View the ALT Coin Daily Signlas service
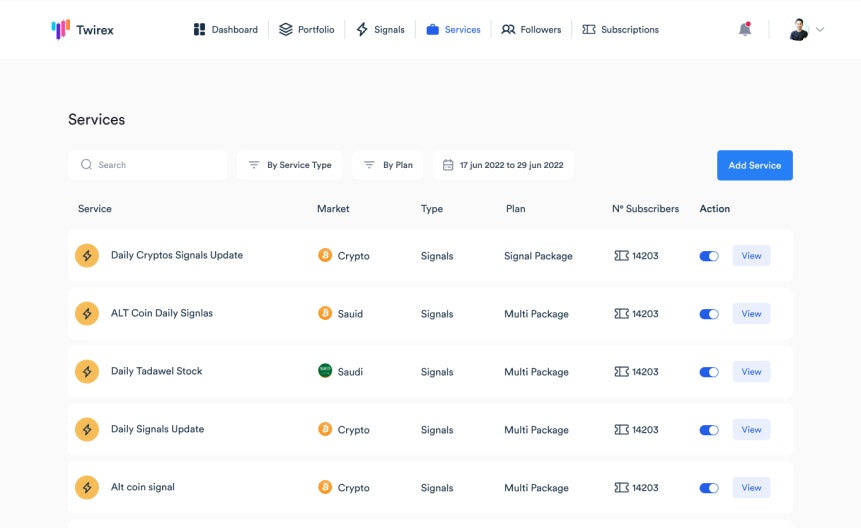This screenshot has height=528, width=861. pyautogui.click(x=751, y=314)
